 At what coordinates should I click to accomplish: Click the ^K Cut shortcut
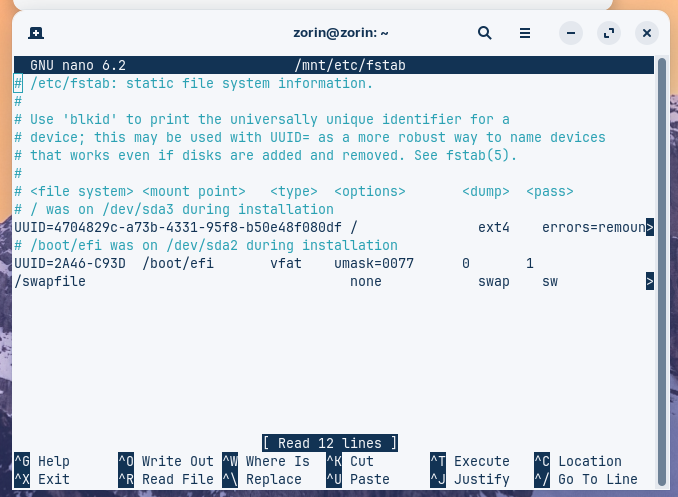(350, 461)
